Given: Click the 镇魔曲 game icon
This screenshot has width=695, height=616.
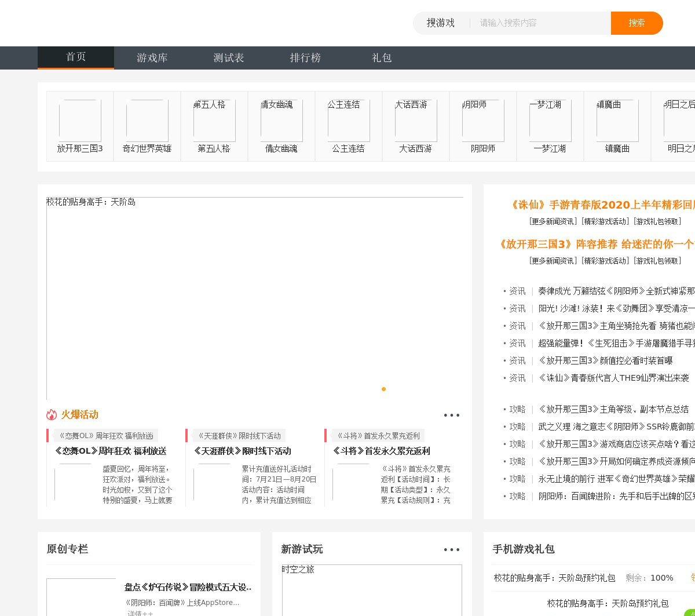Looking at the screenshot, I should tap(617, 121).
